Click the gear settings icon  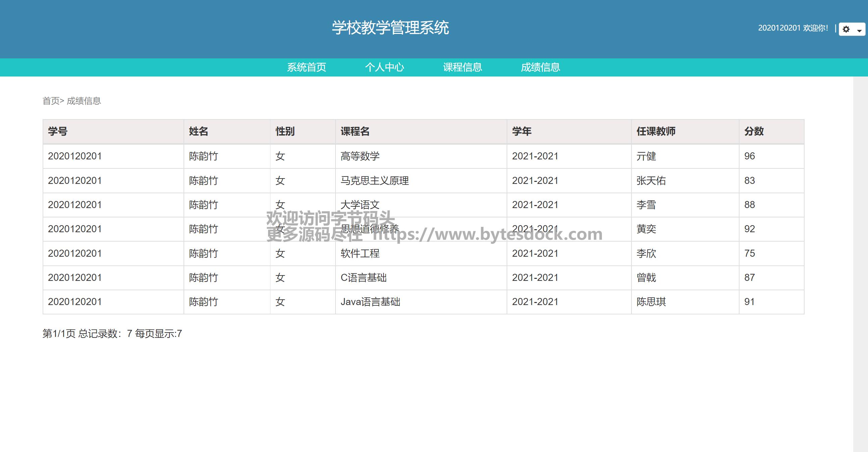(846, 29)
